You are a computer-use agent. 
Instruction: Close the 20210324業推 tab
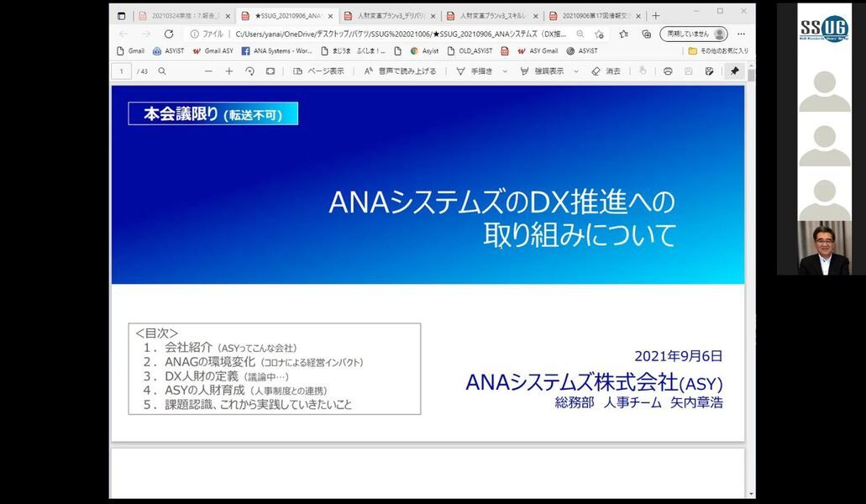(x=228, y=16)
